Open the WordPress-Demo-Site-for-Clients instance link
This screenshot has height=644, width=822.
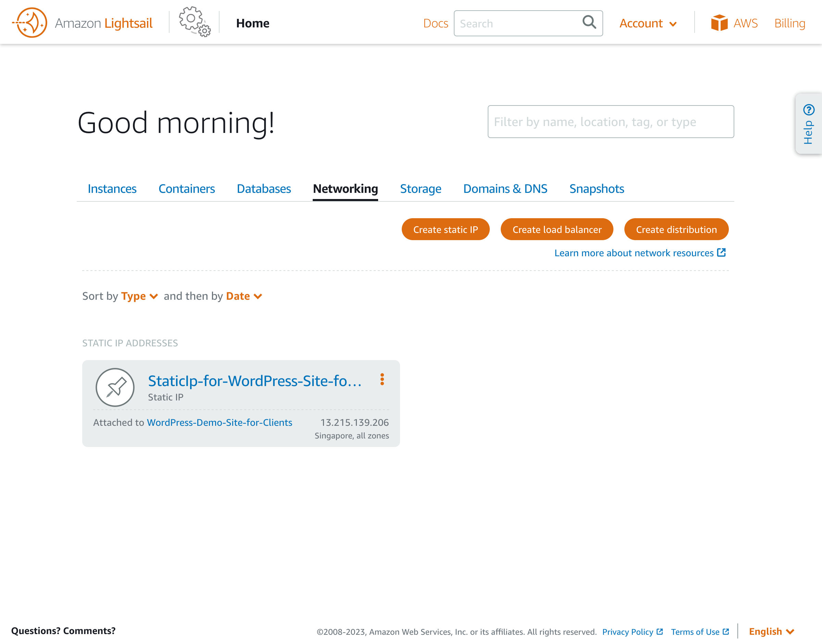point(220,422)
